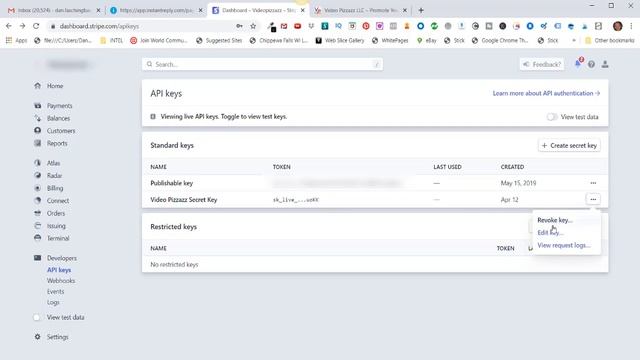Click the saved password key icon
Viewport: 640px width, 360px height.
239,26
